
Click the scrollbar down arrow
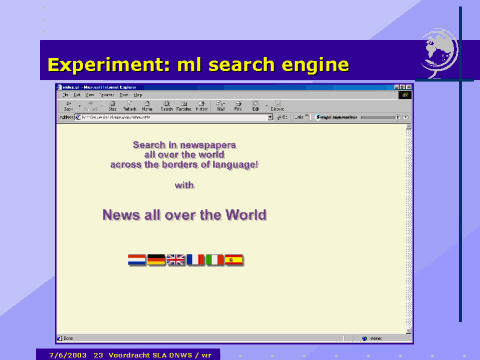[x=409, y=331]
